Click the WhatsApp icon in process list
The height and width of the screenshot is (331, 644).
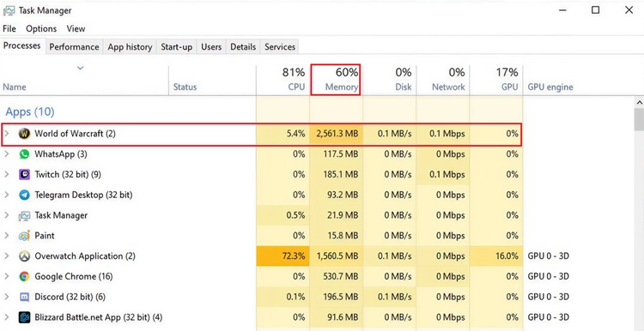click(24, 154)
